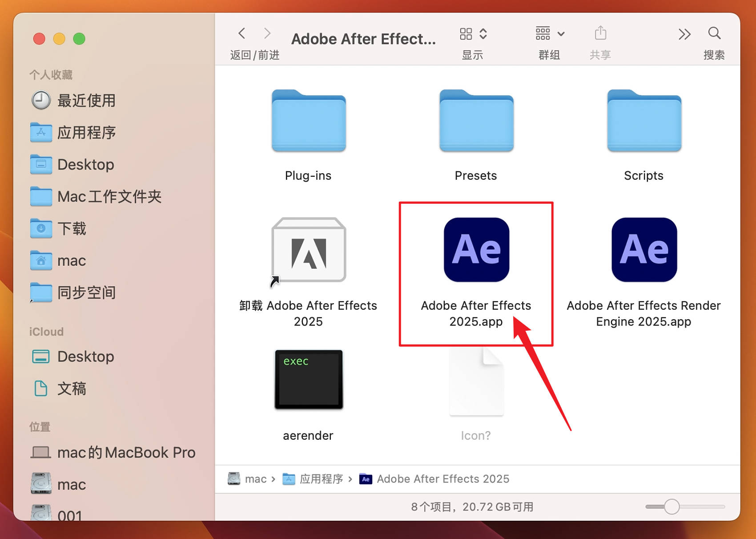Open the Plug-ins folder
The height and width of the screenshot is (539, 756).
[x=309, y=121]
